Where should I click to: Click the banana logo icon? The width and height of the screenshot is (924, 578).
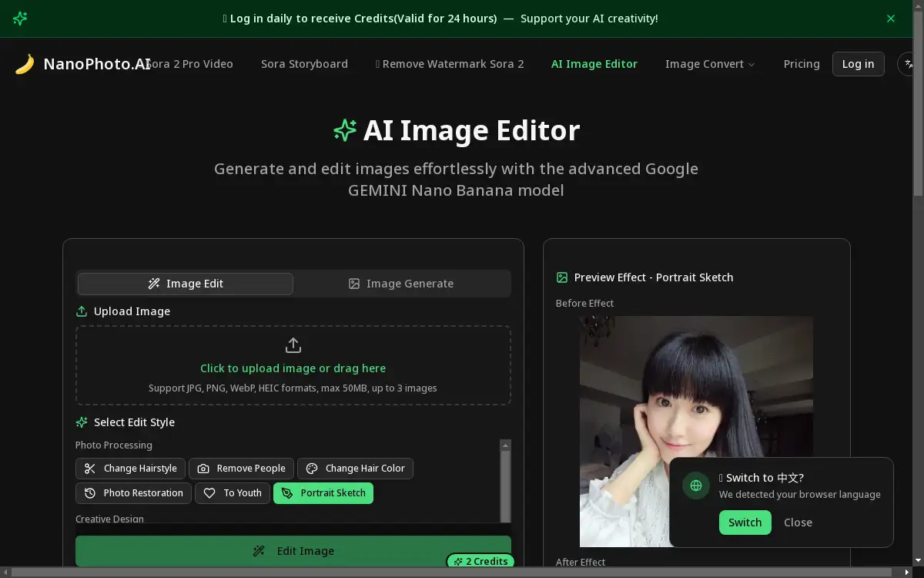tap(25, 64)
